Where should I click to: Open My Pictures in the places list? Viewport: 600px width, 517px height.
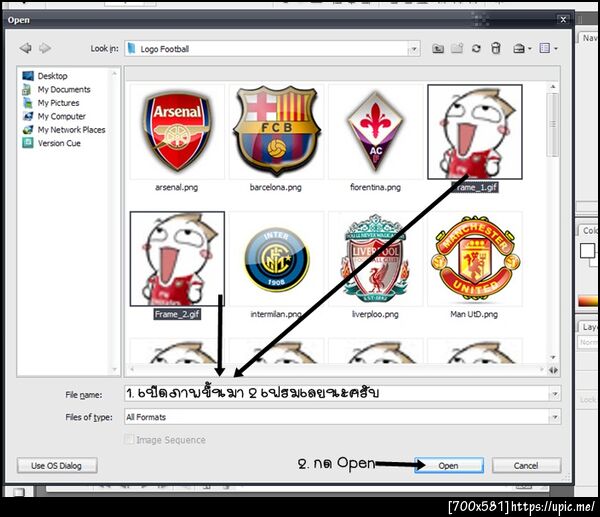(x=58, y=103)
